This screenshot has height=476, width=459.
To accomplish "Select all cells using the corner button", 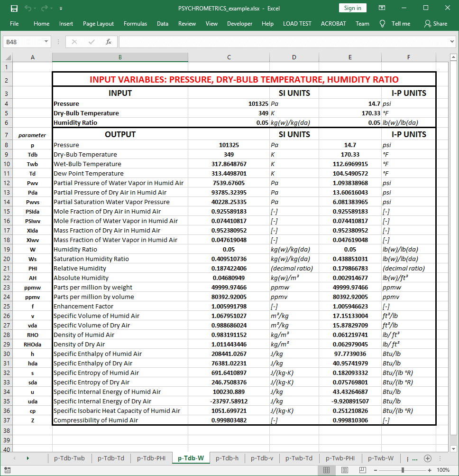I will click(8, 57).
